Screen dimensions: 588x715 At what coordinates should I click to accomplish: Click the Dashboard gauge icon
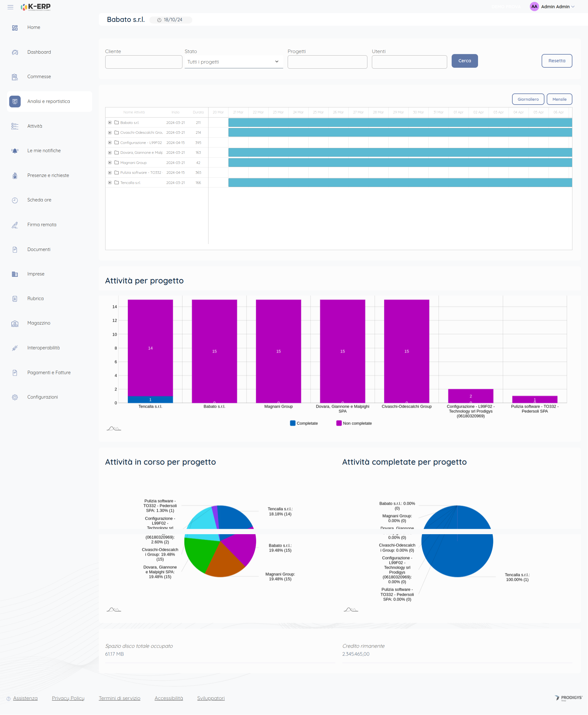15,52
